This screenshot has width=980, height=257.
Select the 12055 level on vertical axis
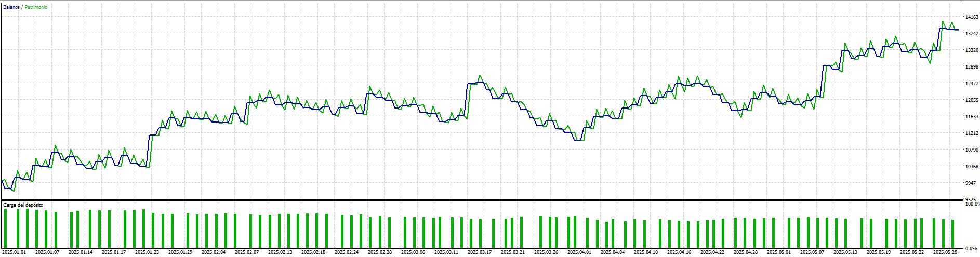(x=972, y=100)
